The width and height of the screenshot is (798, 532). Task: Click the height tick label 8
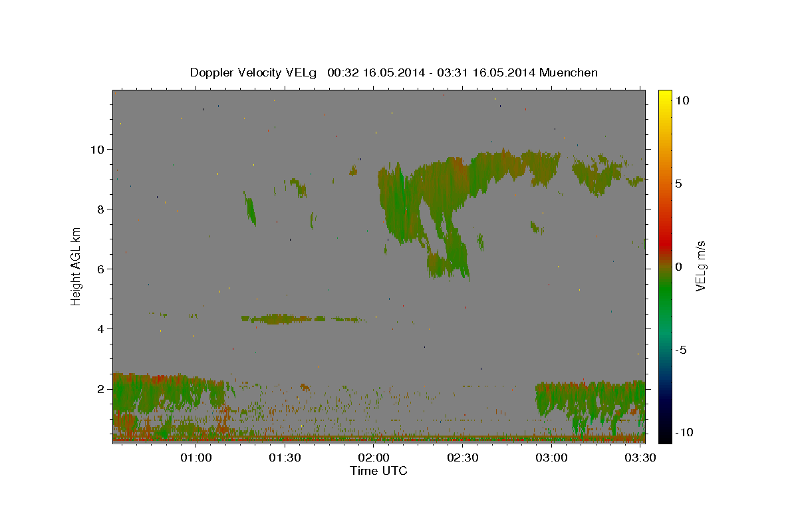101,209
